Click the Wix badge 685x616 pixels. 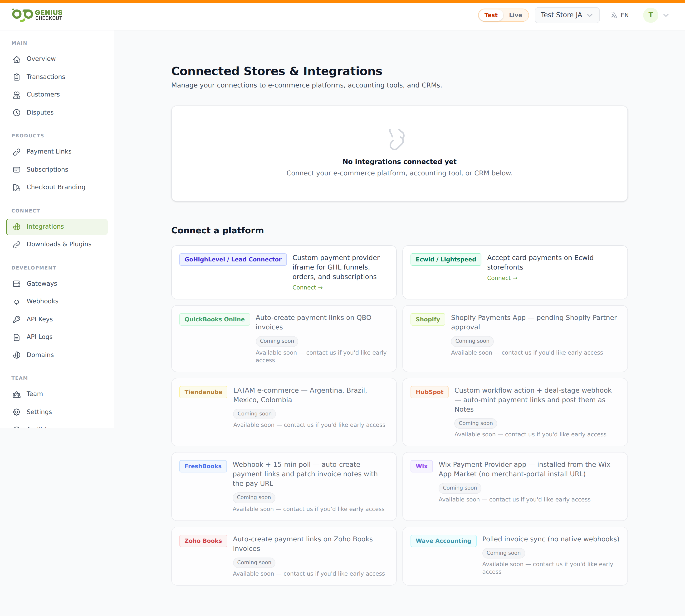pyautogui.click(x=422, y=467)
